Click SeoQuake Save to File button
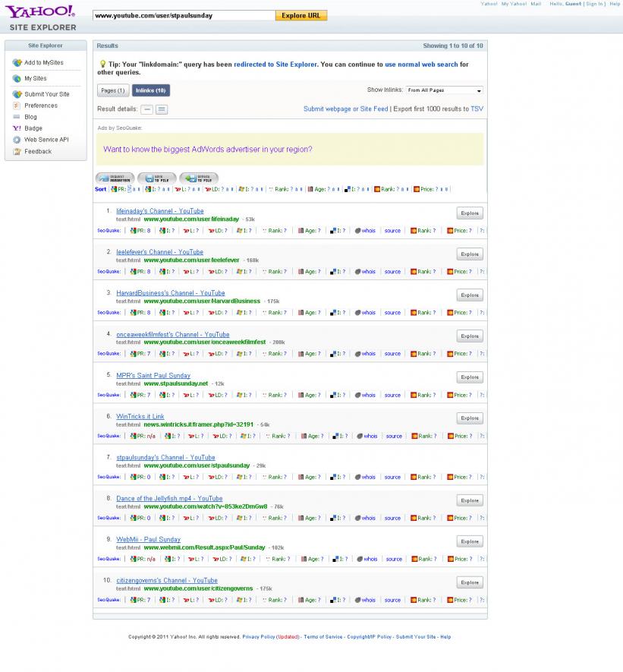Image resolution: width=623 pixels, height=672 pixels. [x=156, y=178]
